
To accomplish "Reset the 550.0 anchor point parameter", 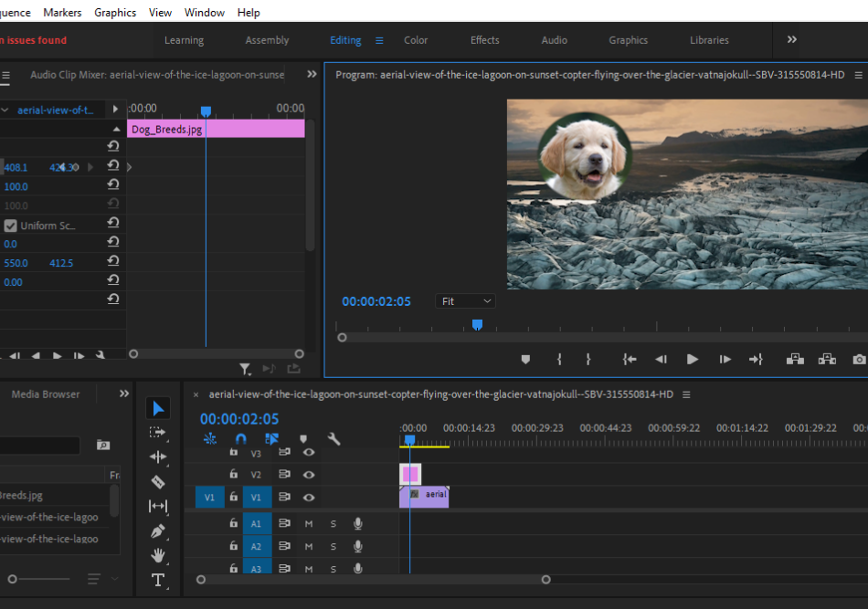I will [x=113, y=260].
